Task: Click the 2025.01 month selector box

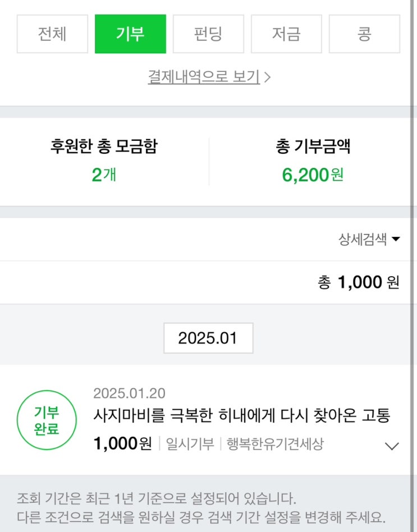Action: (208, 338)
